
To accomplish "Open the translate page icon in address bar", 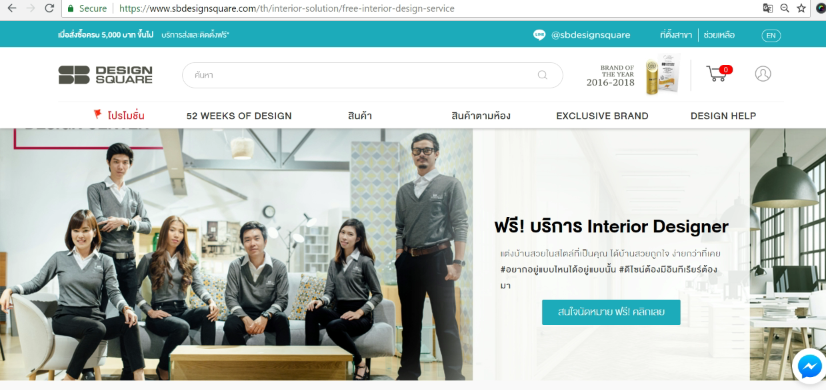I will [x=768, y=8].
